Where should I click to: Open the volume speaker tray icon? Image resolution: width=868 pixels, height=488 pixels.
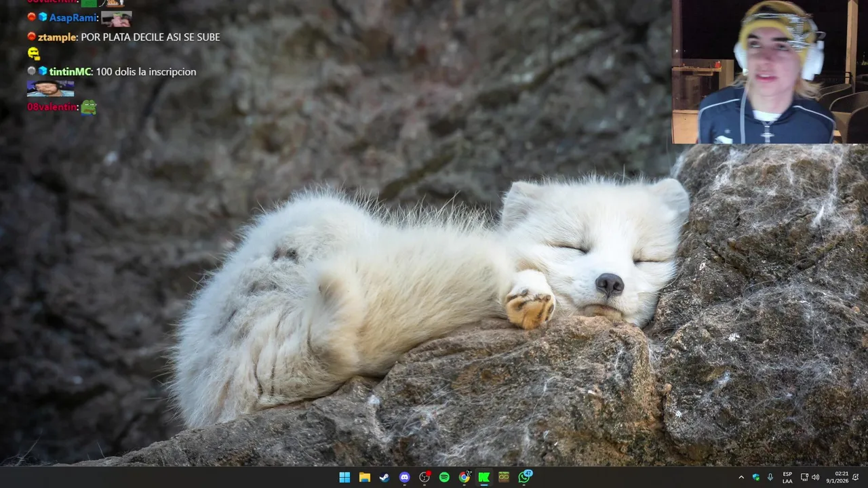pos(816,477)
